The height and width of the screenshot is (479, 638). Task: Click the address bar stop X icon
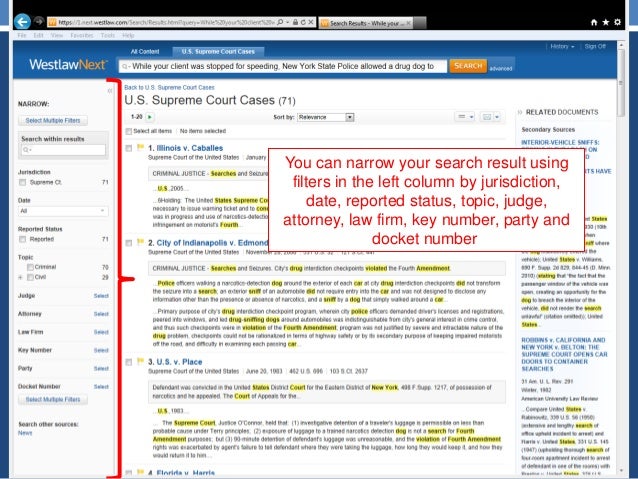[x=311, y=22]
